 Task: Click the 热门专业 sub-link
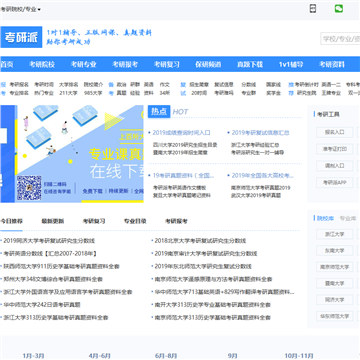[x=44, y=93]
